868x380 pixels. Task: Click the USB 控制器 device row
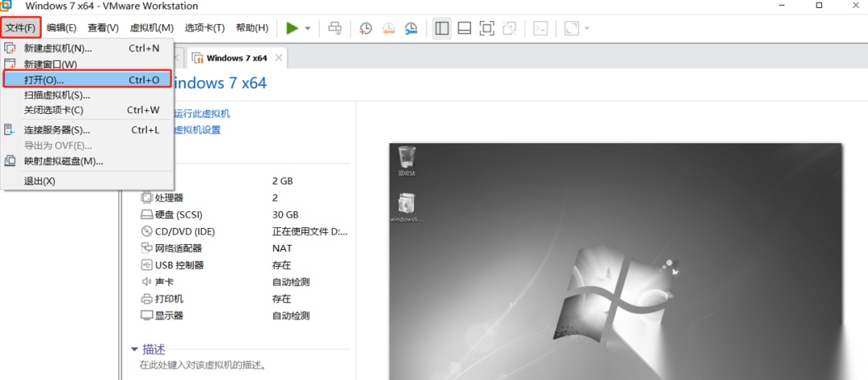coord(244,265)
